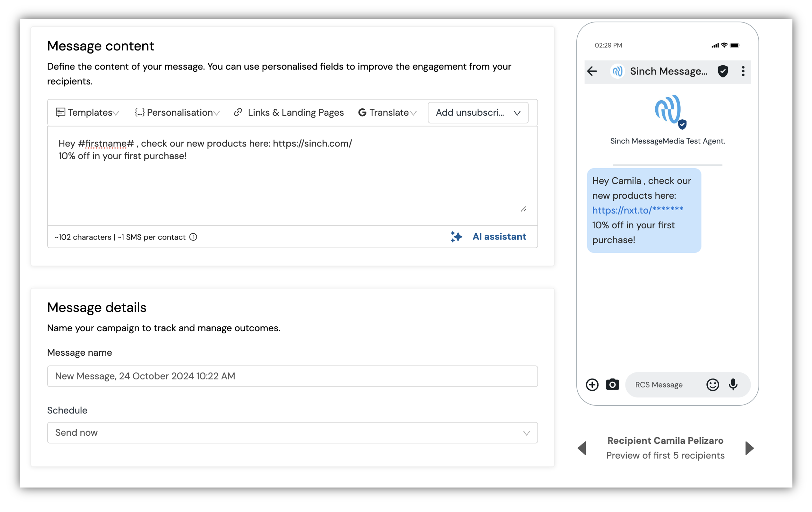Click the back arrow in phone preview

[592, 71]
